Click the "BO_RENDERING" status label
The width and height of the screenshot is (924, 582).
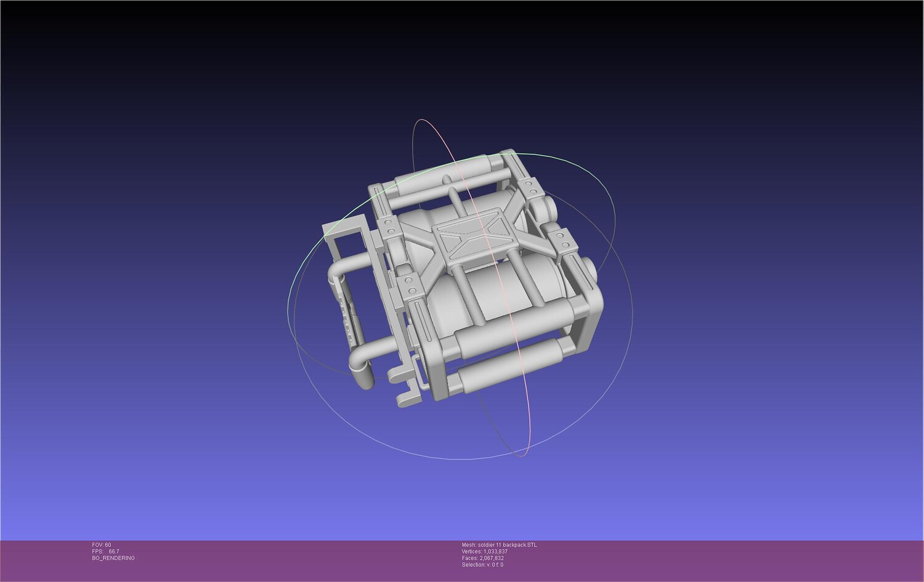[x=113, y=558]
